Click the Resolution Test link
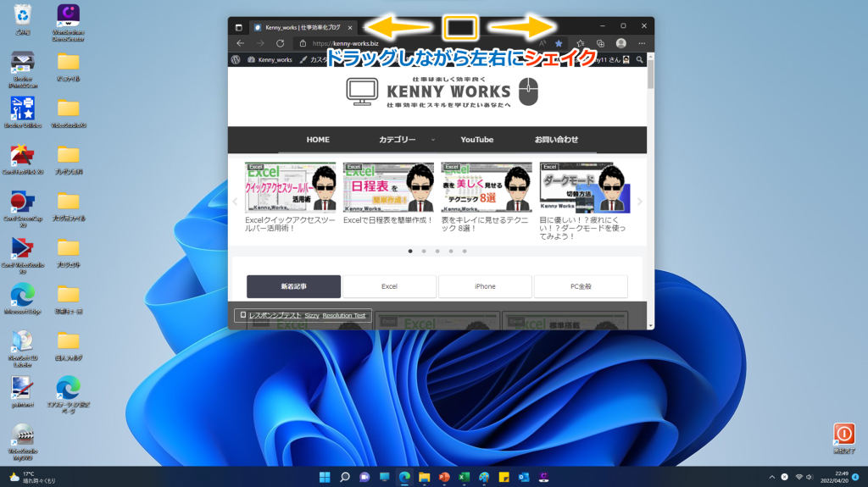This screenshot has height=487, width=868. 344,315
